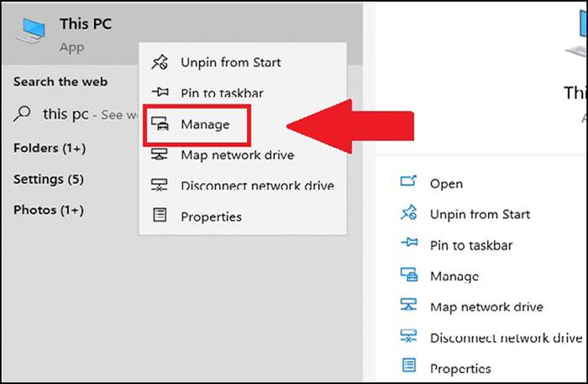Click the pin icon beside Pin to taskbar in context menu

(x=160, y=92)
